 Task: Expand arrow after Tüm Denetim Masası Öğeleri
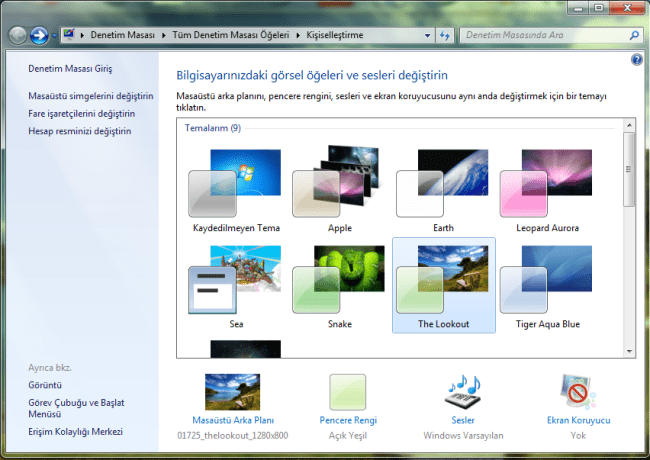tap(298, 36)
